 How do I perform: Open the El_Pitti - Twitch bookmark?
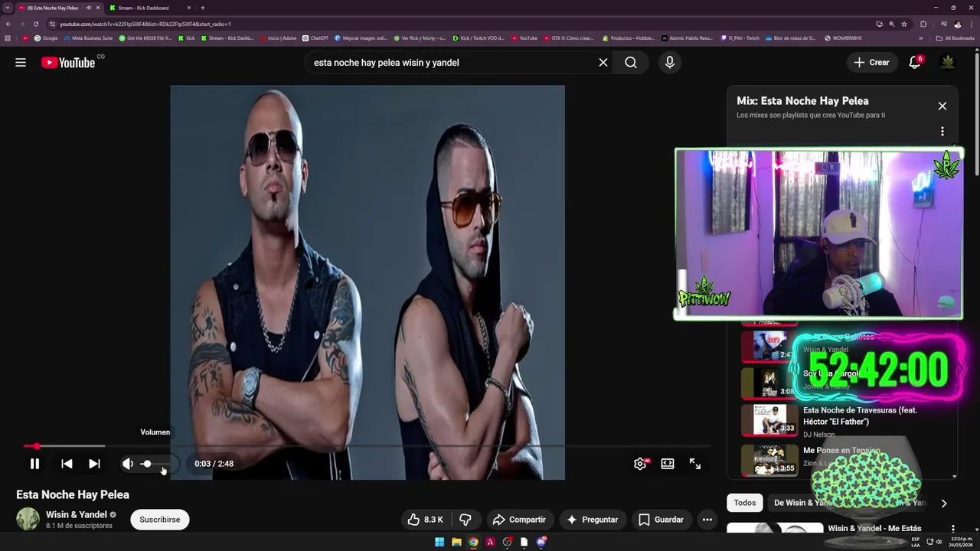[740, 38]
